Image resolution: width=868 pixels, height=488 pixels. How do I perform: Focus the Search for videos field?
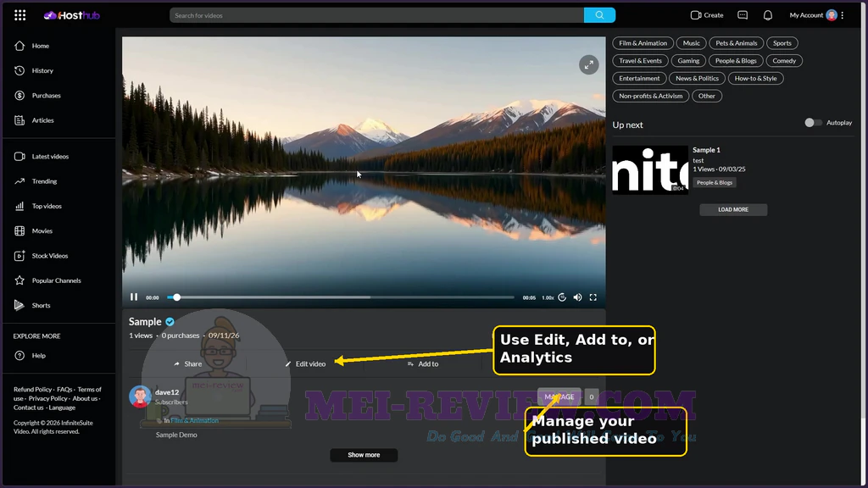[x=376, y=15]
